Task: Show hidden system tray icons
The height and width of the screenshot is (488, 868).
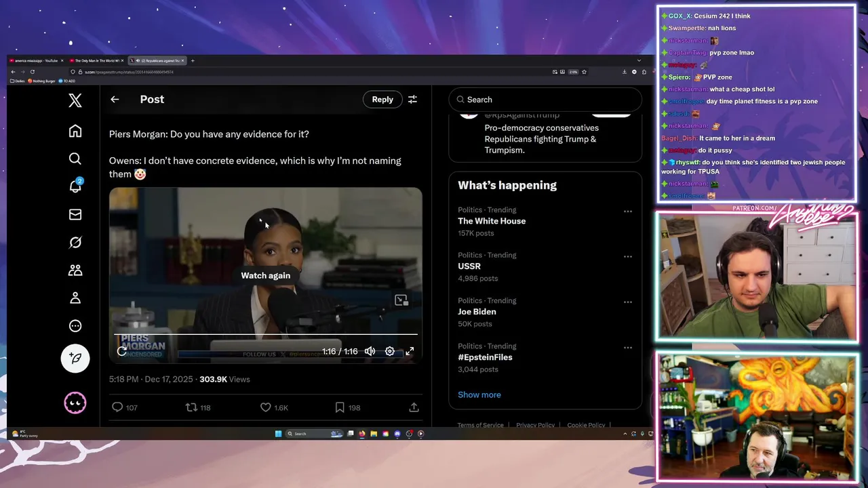Action: pyautogui.click(x=627, y=434)
